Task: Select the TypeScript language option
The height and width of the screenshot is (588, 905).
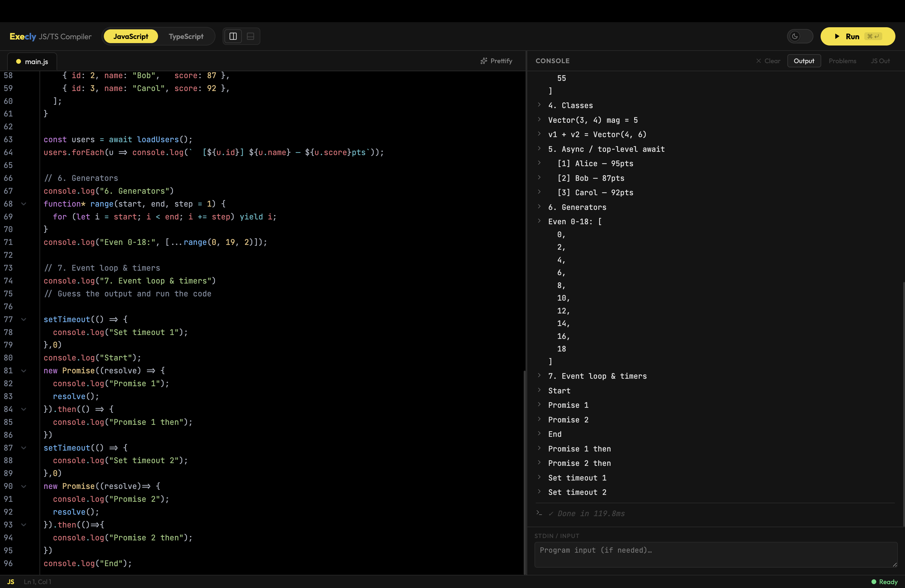Action: tap(186, 36)
